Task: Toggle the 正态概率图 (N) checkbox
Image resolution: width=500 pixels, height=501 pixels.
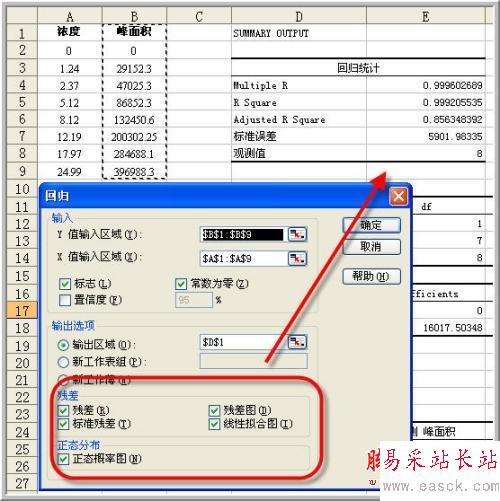Action: point(63,459)
